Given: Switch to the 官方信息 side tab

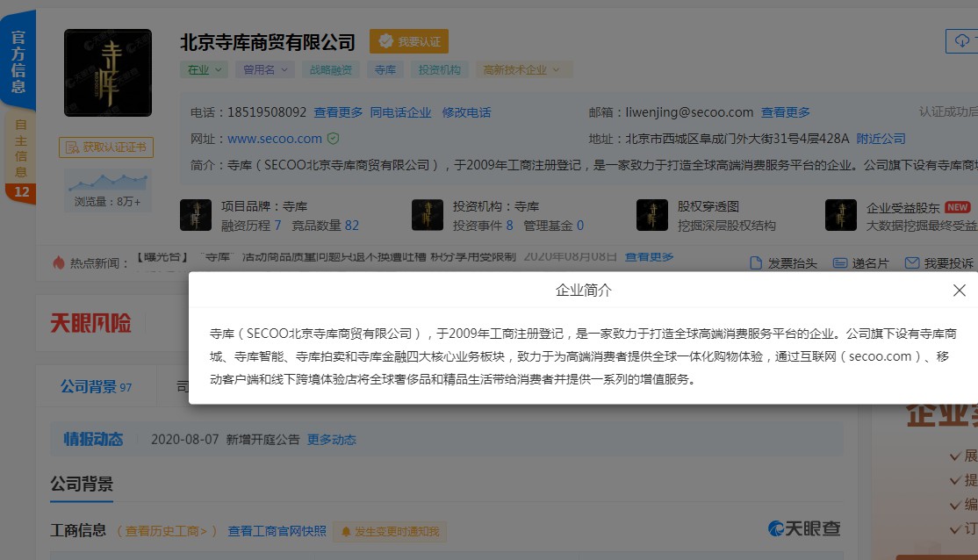Looking at the screenshot, I should tap(18, 61).
